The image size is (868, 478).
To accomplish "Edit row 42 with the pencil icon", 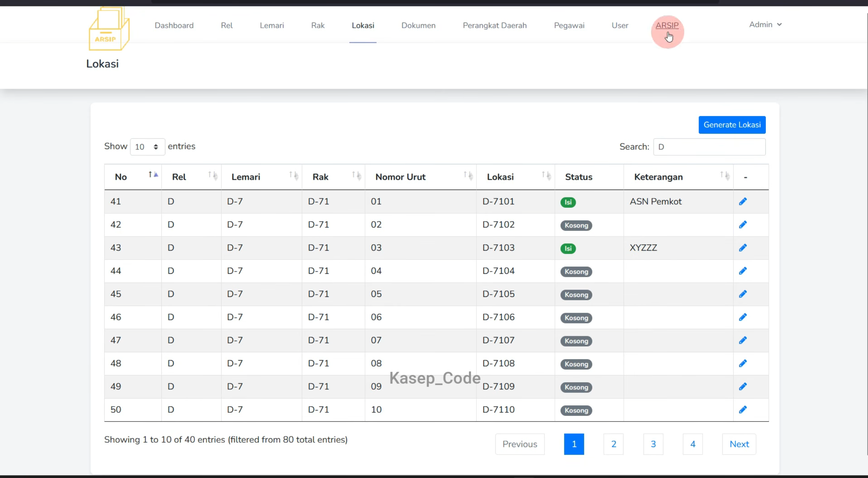I will coord(743,225).
